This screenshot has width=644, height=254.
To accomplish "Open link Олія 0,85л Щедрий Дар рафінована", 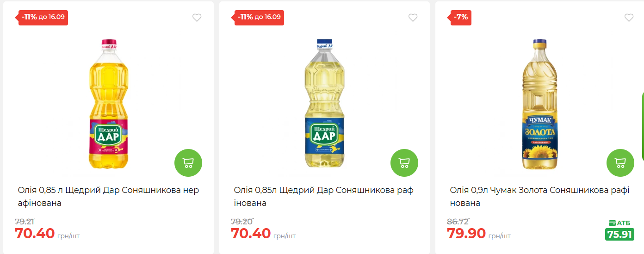I will (324, 196).
